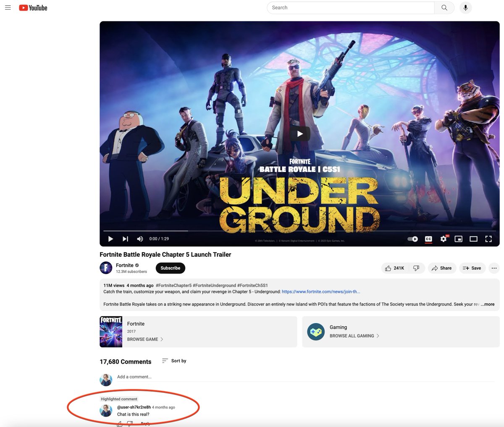This screenshot has width=504, height=427.
Task: Open the Fortnite game cover thumbnail
Action: coord(111,332)
